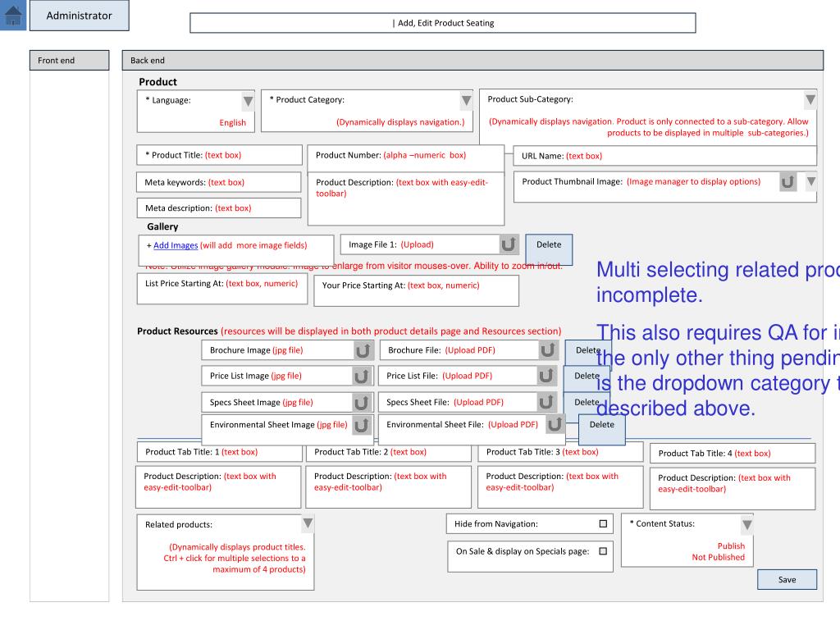840x630 pixels.
Task: Click the upload icon for Specs Sheet File
Action: click(546, 402)
